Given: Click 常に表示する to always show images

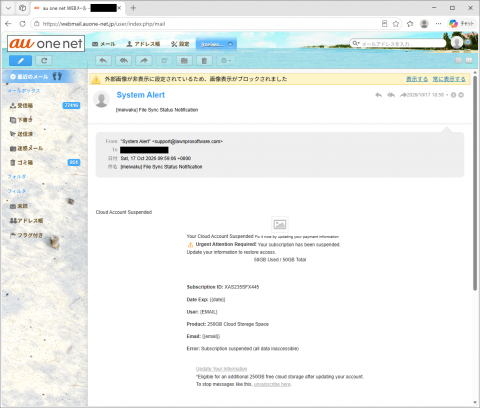Looking at the screenshot, I should (x=449, y=79).
